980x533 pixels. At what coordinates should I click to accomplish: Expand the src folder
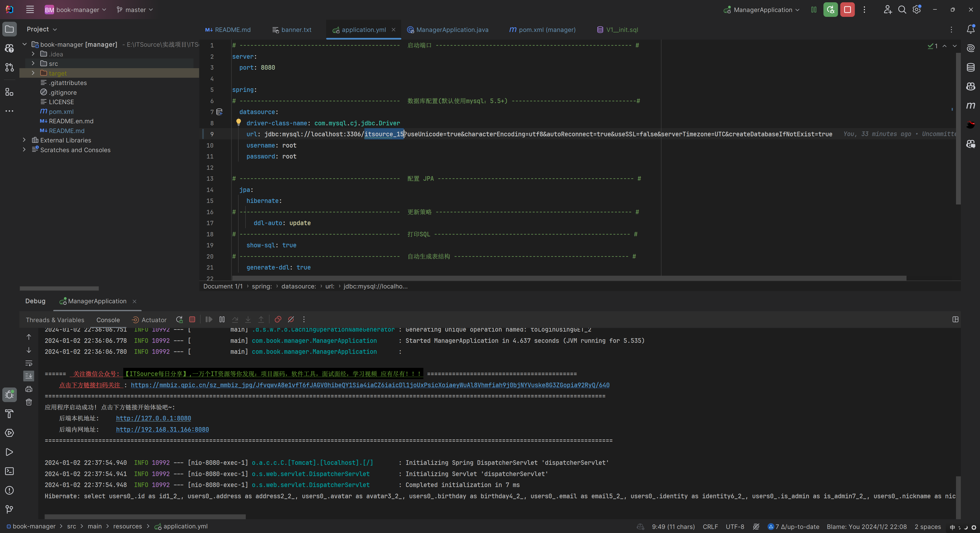pos(33,64)
